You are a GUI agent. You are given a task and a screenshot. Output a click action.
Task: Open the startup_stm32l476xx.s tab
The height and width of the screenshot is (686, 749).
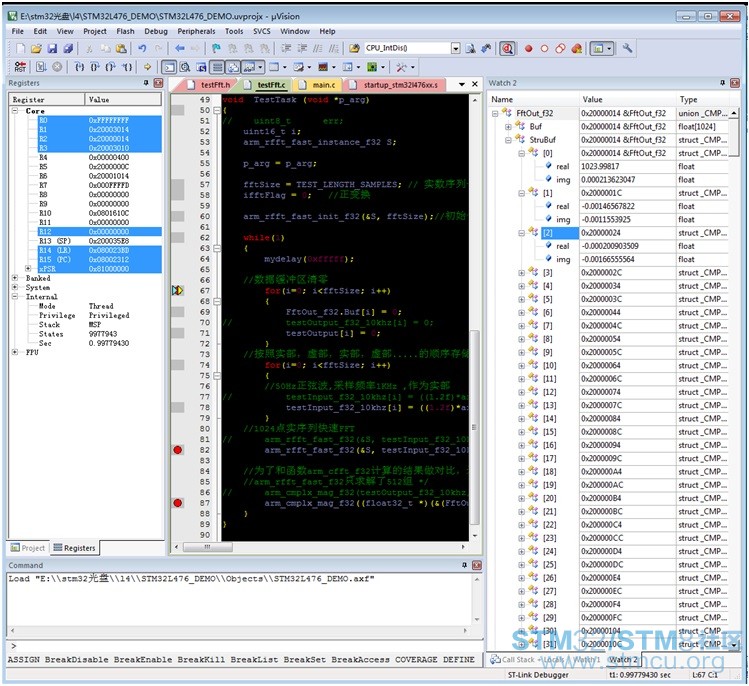tap(396, 85)
